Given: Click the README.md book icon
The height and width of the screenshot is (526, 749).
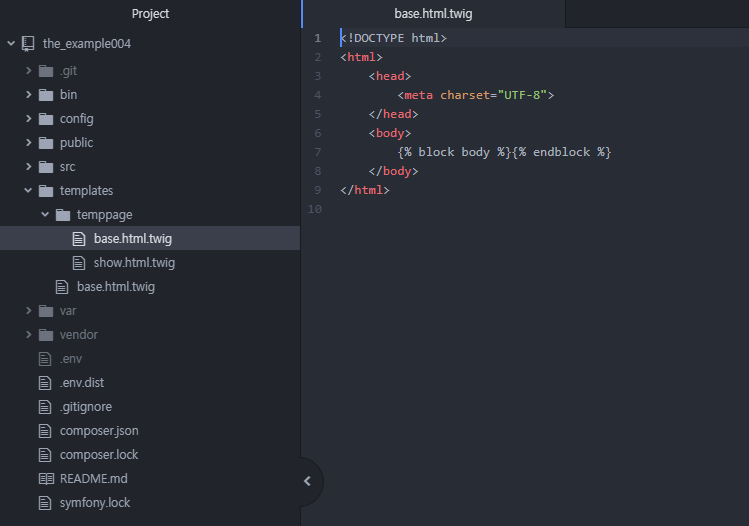Looking at the screenshot, I should 45,479.
